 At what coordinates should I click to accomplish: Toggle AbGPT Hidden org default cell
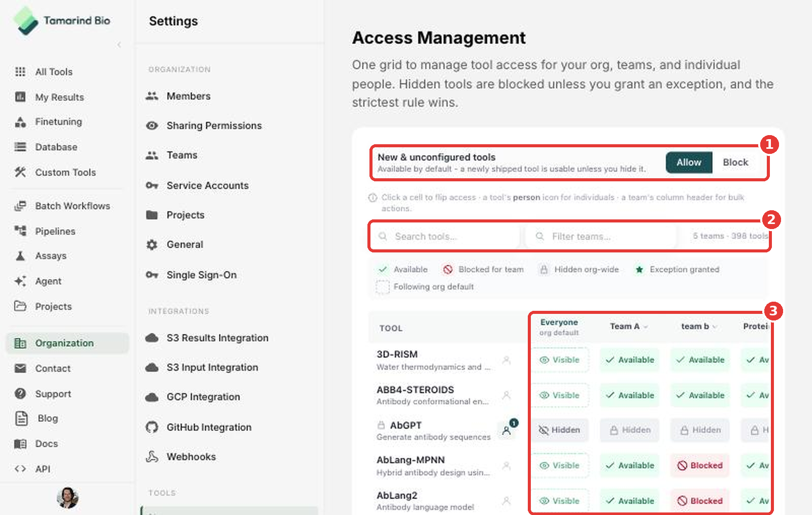pyautogui.click(x=560, y=430)
